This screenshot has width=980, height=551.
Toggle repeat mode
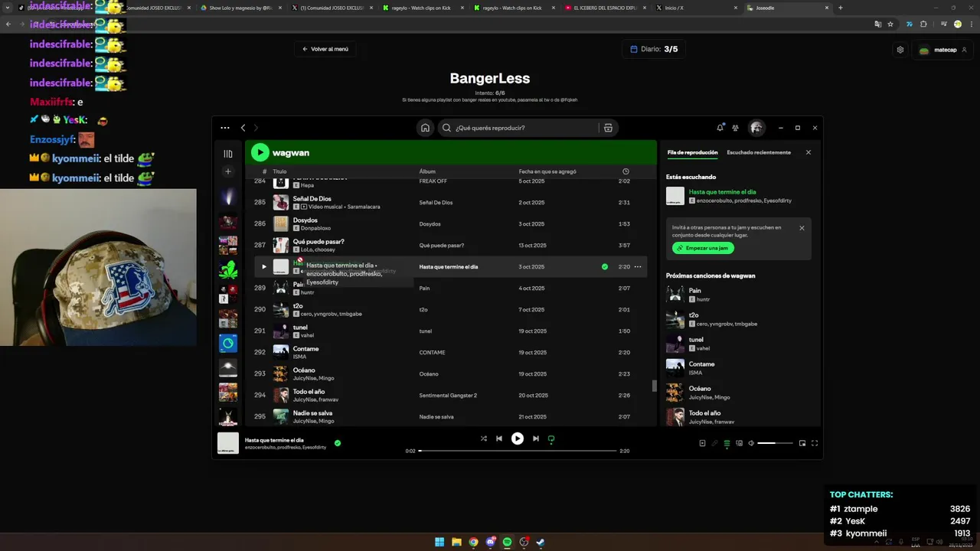click(551, 439)
